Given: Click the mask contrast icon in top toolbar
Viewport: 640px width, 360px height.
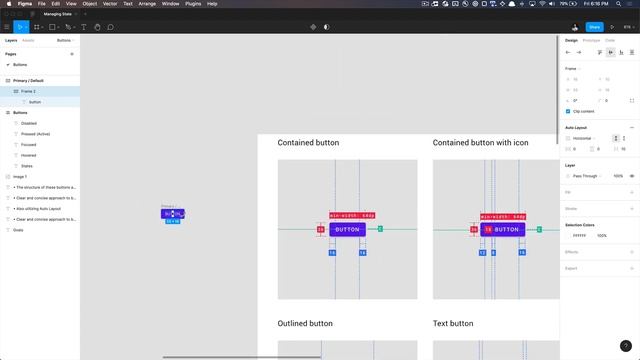Looking at the screenshot, I should point(327,27).
